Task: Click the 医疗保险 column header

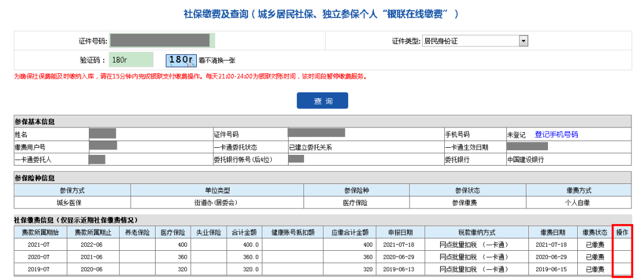Action: tap(173, 232)
